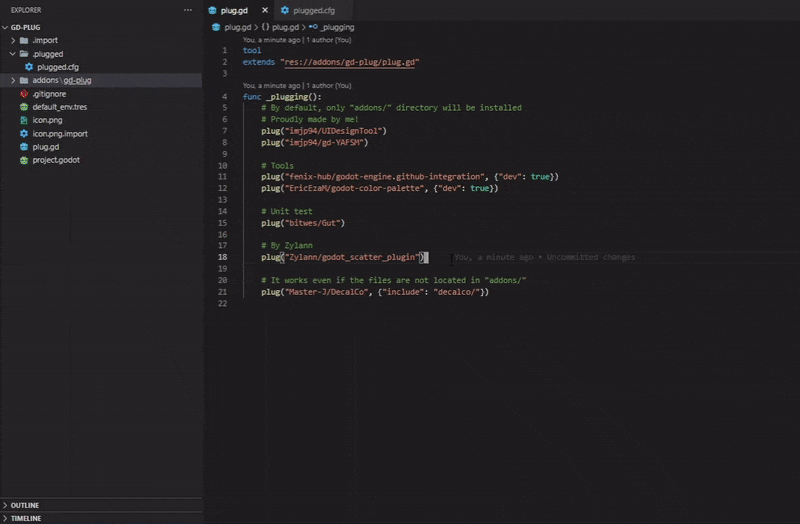Click the .import folder icon
Screen dimensions: 800x524
[24, 40]
